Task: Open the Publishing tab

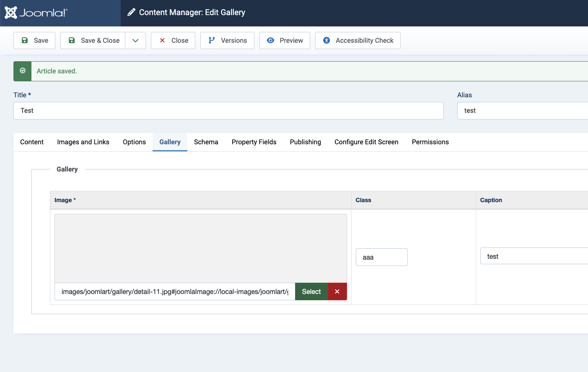Action: [305, 142]
